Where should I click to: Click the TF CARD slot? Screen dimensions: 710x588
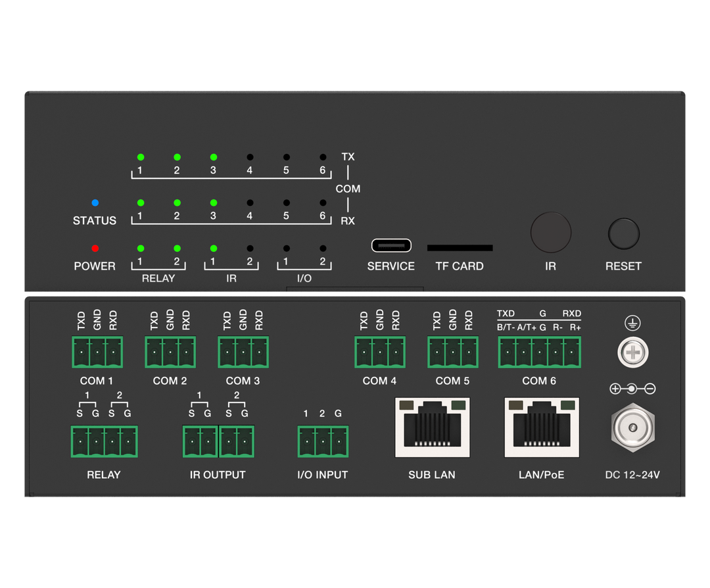click(460, 248)
